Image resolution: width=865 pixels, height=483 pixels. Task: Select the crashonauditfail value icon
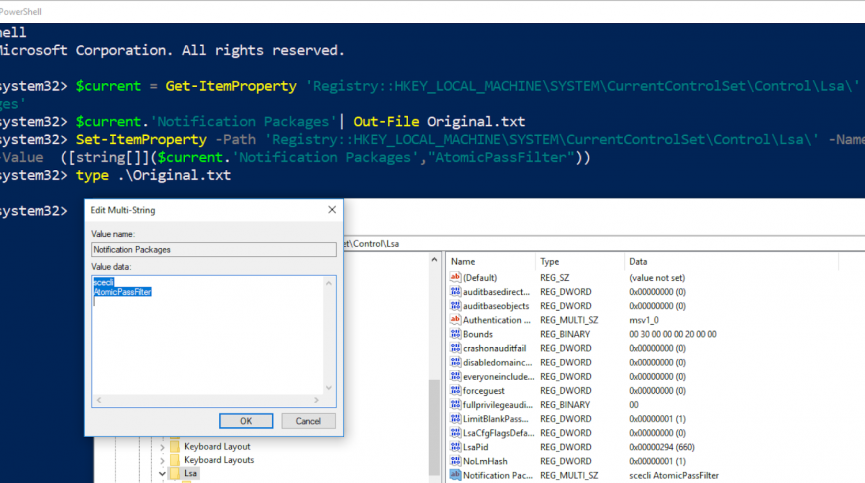tap(455, 348)
